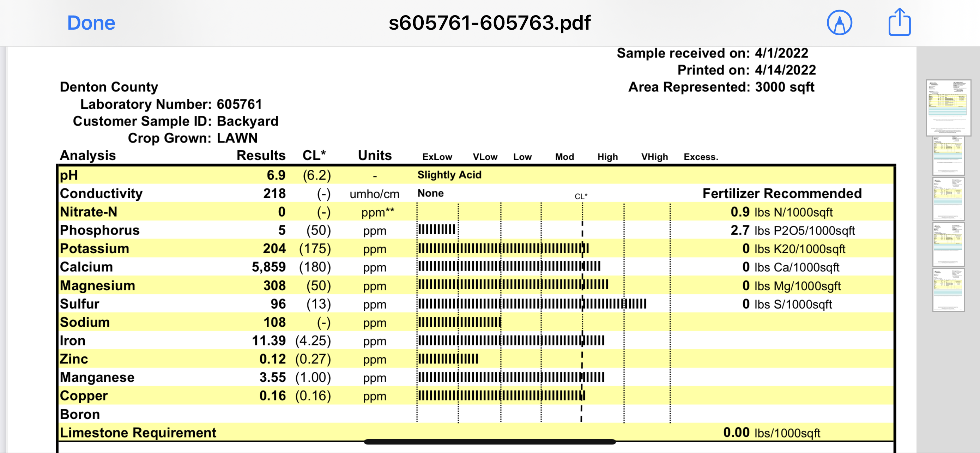Viewport: 980px width, 453px height.
Task: Click the Crop Grown LAWN text
Action: (x=193, y=138)
